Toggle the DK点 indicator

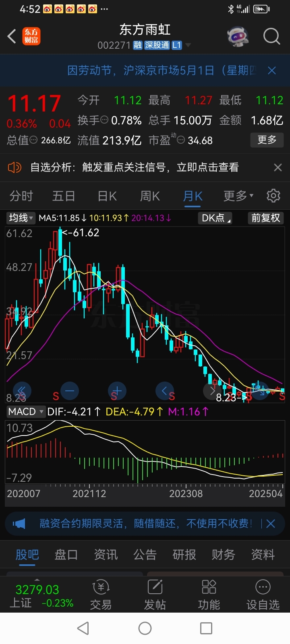click(215, 218)
